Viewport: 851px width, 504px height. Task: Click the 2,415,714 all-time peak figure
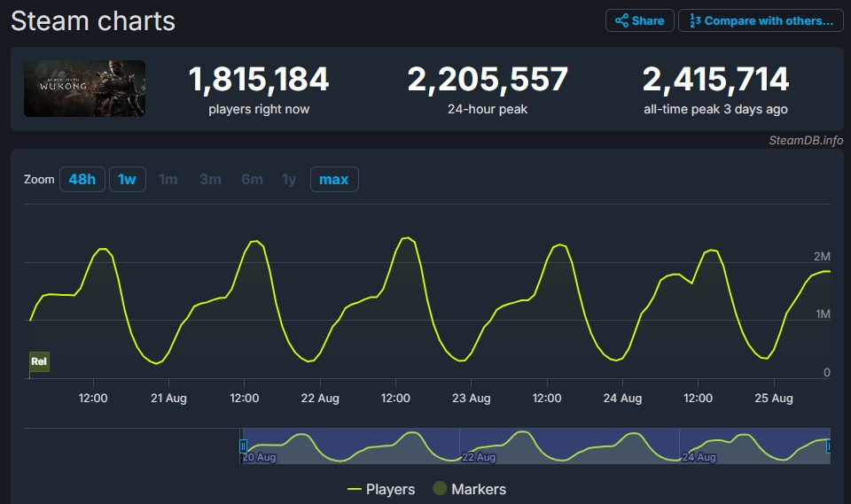point(715,79)
